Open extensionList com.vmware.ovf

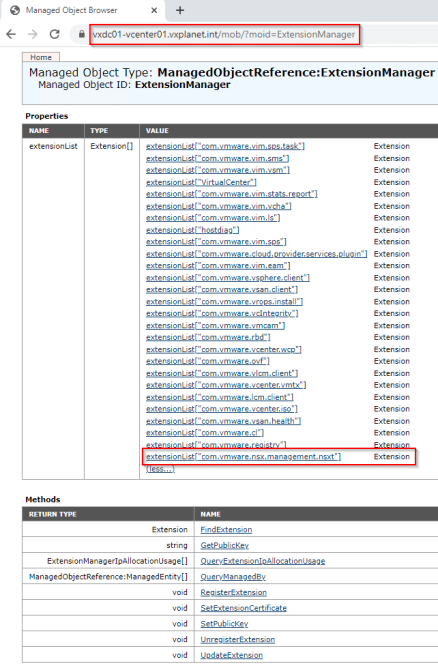(x=208, y=361)
